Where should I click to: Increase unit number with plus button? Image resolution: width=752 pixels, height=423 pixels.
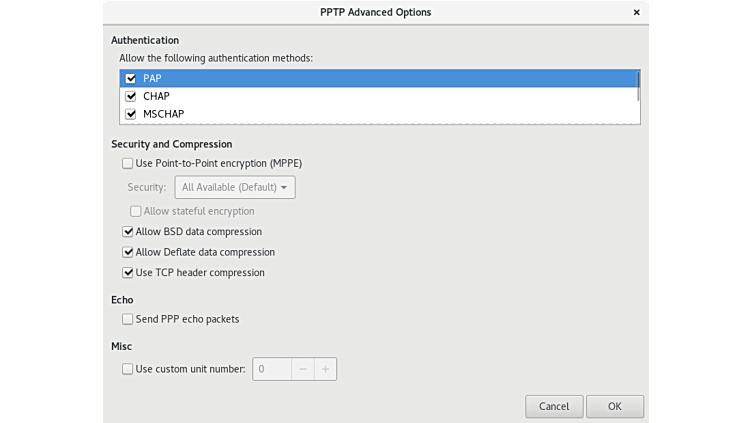[x=325, y=369]
